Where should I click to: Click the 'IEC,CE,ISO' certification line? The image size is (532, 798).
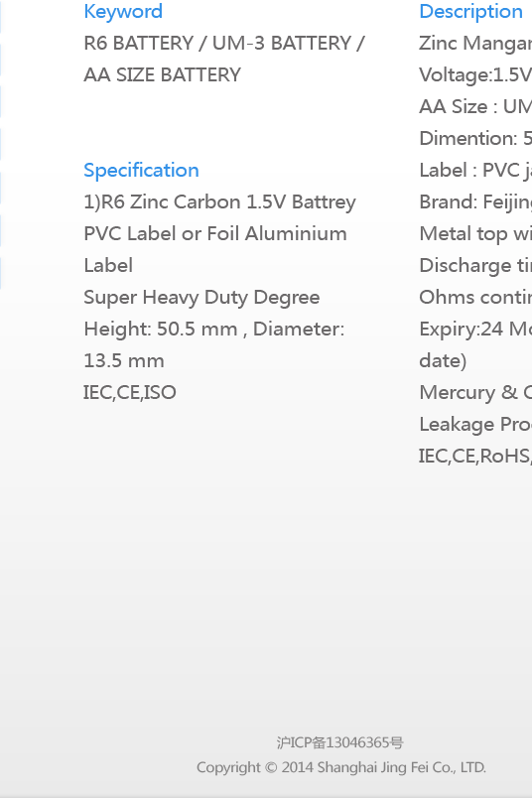point(130,392)
